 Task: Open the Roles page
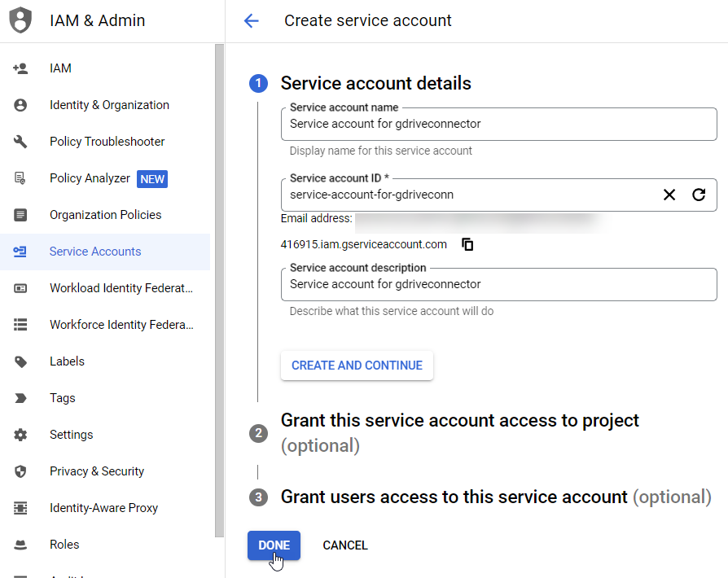(105, 545)
